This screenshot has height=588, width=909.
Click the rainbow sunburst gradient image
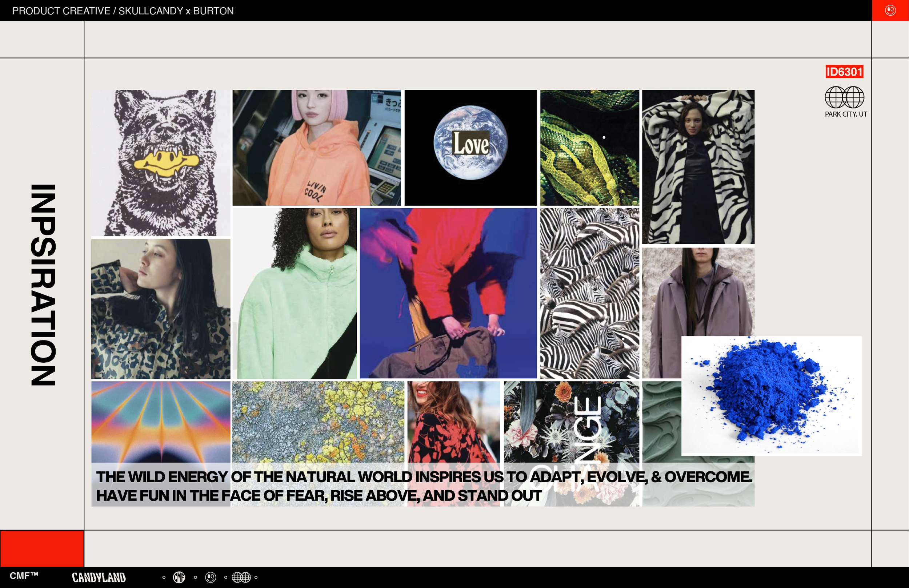[161, 422]
